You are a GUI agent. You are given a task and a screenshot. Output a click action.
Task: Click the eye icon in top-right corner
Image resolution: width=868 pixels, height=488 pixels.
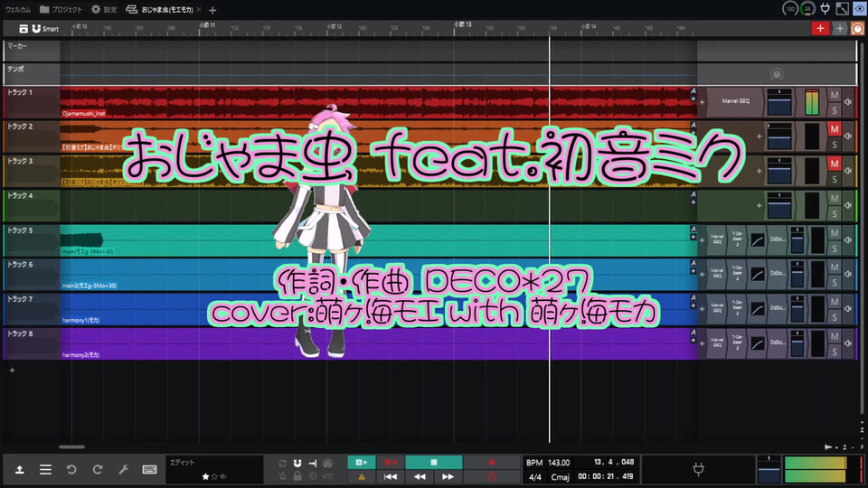coord(860,8)
